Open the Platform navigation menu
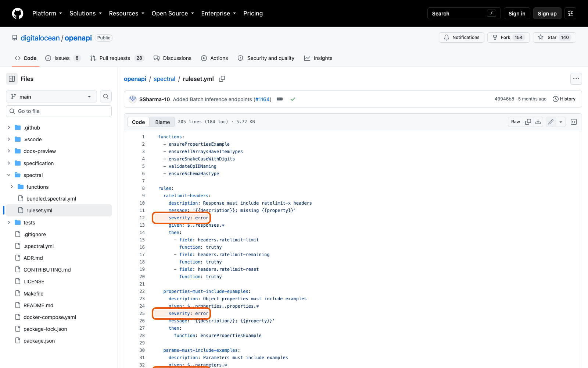The height and width of the screenshot is (368, 588). pyautogui.click(x=47, y=13)
